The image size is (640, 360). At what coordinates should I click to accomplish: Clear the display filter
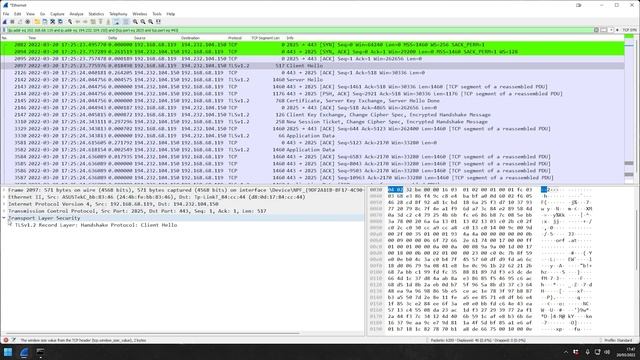pyautogui.click(x=596, y=30)
